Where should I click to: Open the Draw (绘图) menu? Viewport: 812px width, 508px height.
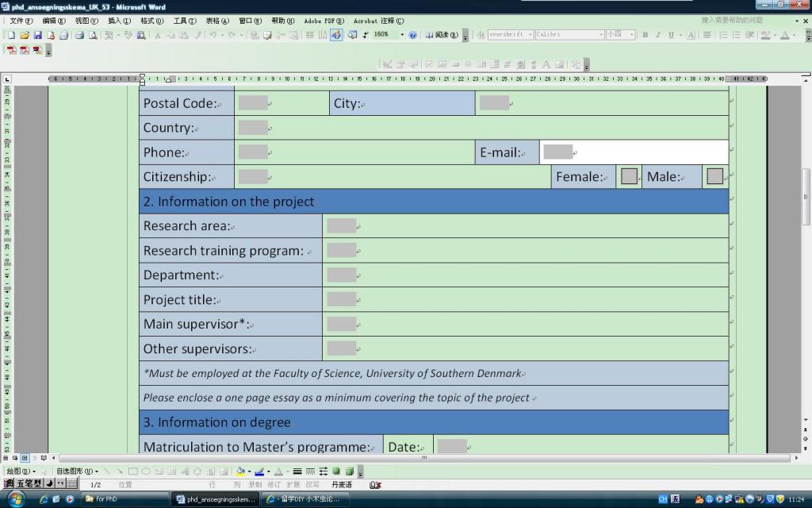pyautogui.click(x=21, y=471)
